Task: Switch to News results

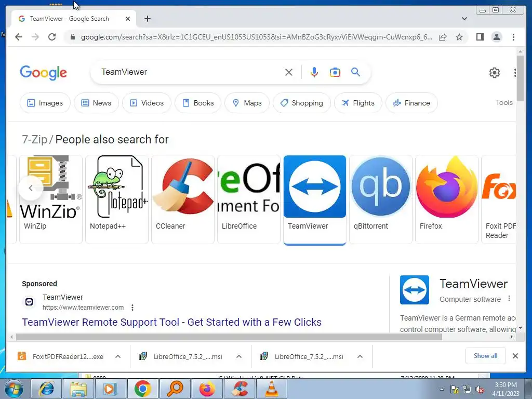Action: click(96, 103)
